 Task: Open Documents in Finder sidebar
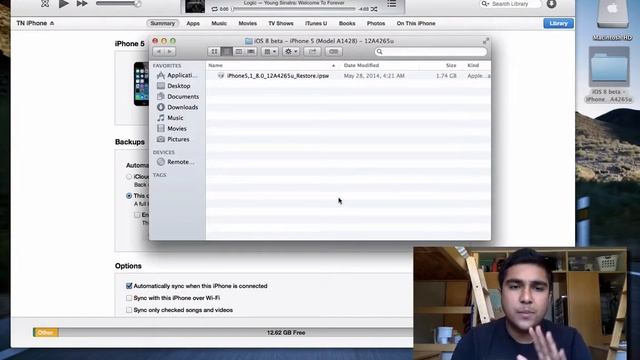tap(178, 96)
